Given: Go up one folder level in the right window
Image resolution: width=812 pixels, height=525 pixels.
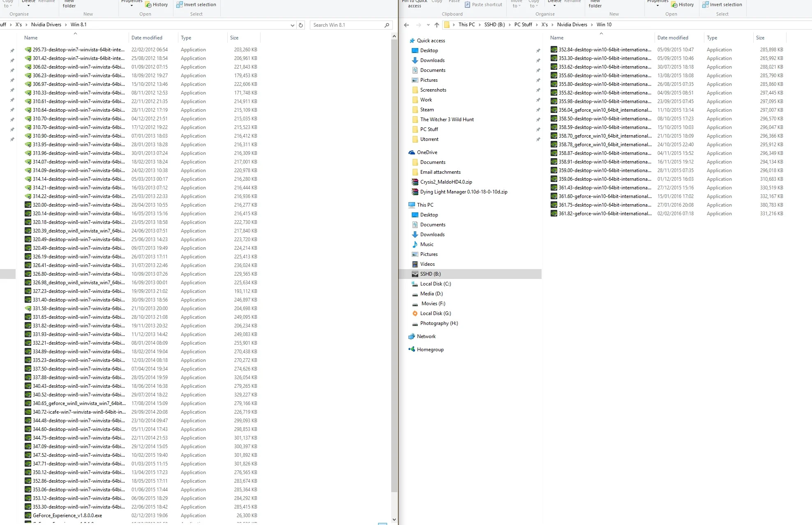Looking at the screenshot, I should click(437, 25).
